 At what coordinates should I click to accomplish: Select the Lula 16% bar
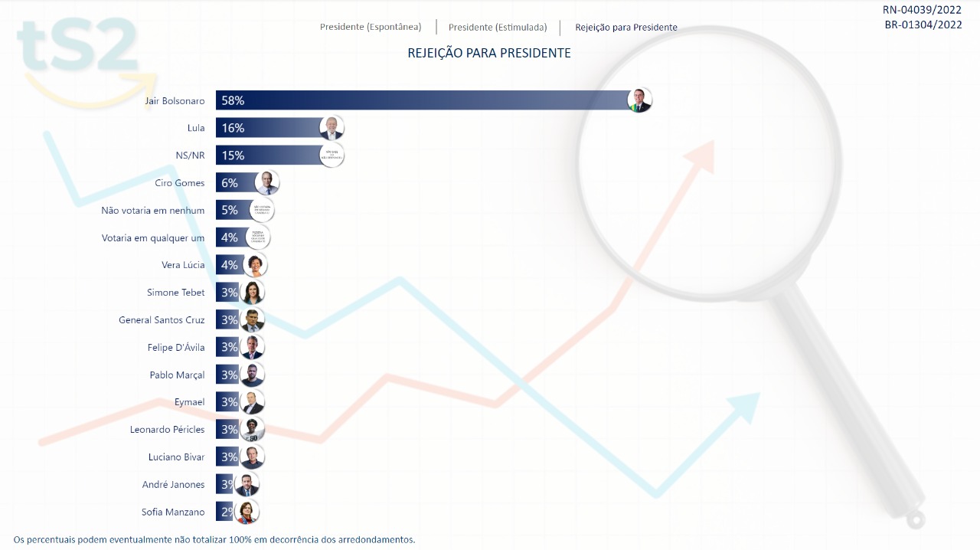[268, 128]
